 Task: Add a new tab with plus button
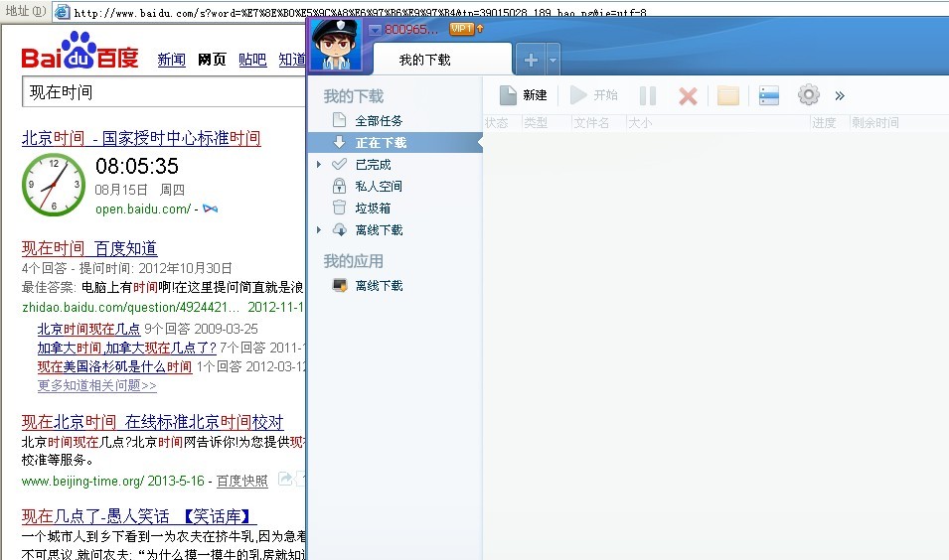tap(531, 60)
